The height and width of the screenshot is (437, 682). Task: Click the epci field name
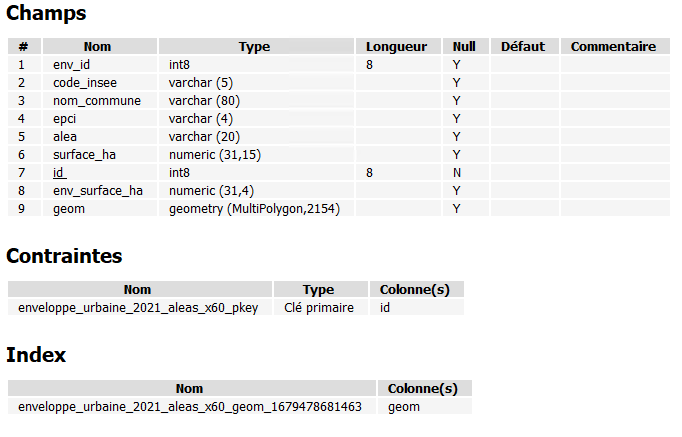click(64, 119)
